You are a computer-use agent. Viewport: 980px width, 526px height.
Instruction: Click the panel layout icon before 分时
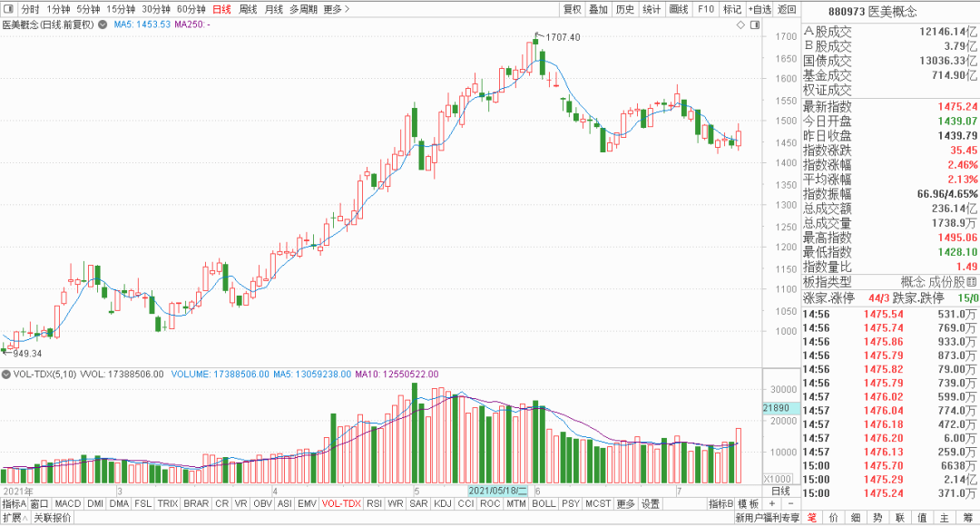click(8, 9)
